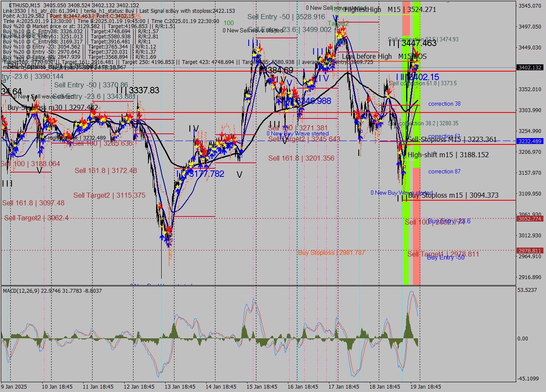This screenshot has width=546, height=392.
Task: Click the 'Buy Stoploss | 2981.787' orange label
Action: tap(331, 253)
